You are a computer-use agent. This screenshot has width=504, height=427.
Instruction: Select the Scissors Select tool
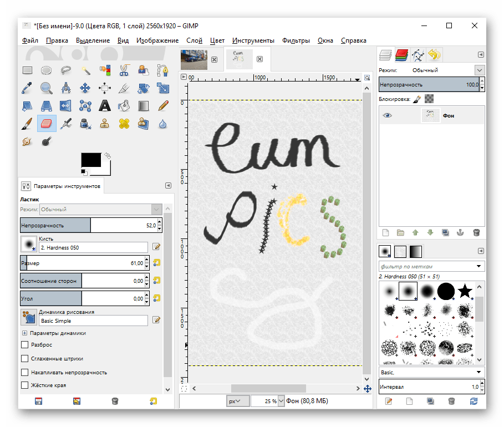pos(124,70)
